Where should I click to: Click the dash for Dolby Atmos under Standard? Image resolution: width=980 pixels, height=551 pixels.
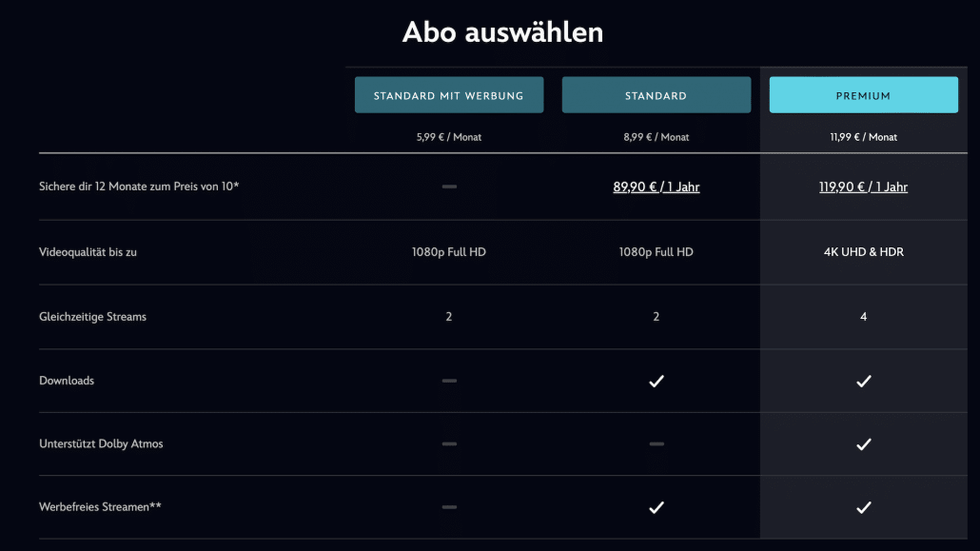pos(656,443)
